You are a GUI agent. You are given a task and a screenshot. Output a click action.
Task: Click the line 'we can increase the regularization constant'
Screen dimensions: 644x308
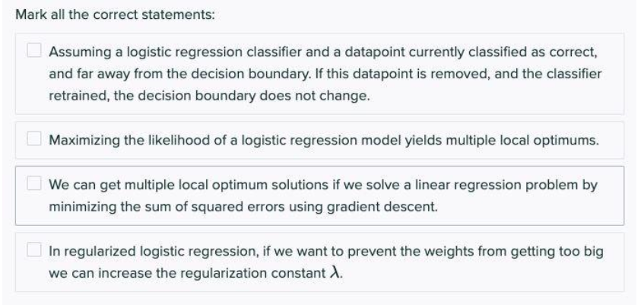pyautogui.click(x=196, y=273)
